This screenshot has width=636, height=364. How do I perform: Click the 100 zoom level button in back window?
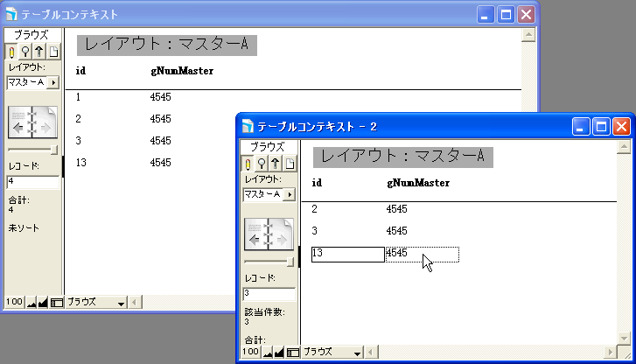point(14,302)
